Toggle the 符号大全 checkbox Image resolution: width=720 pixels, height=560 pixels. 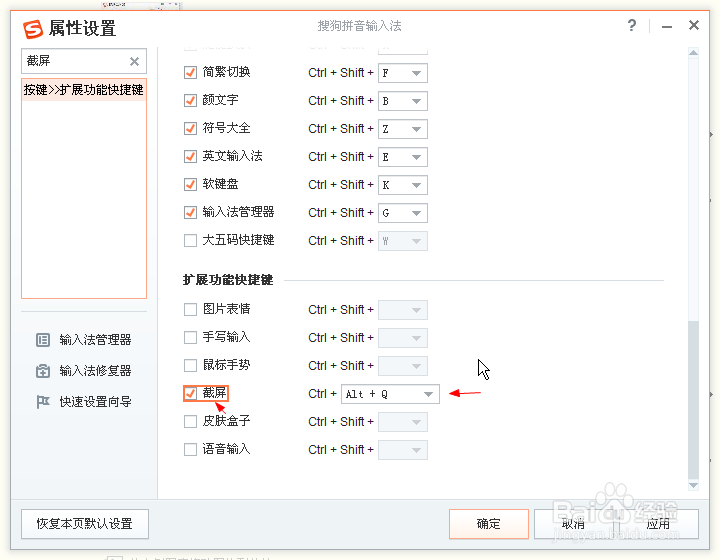click(x=190, y=129)
